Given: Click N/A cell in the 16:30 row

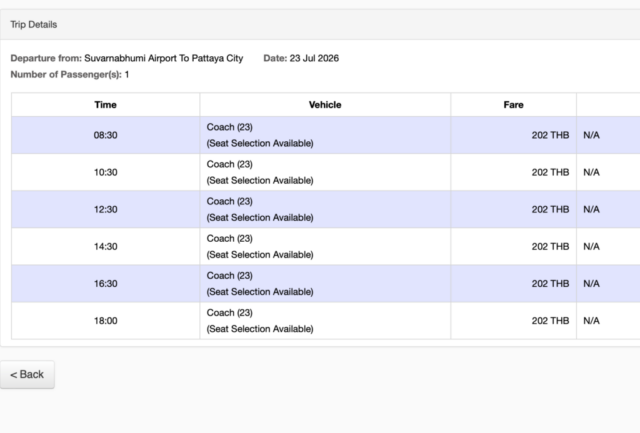Looking at the screenshot, I should click(591, 284).
